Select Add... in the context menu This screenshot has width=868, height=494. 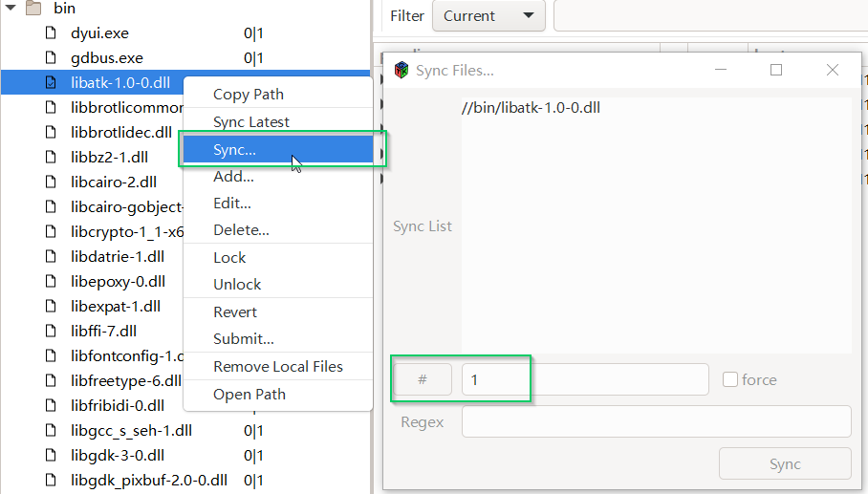278,177
